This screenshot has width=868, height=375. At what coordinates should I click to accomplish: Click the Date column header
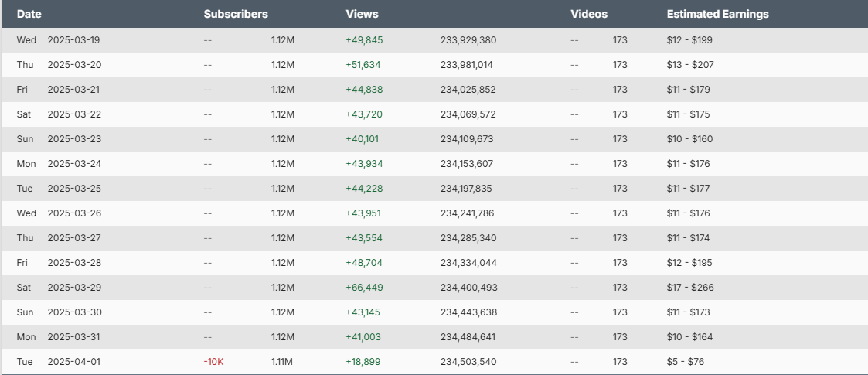click(29, 15)
